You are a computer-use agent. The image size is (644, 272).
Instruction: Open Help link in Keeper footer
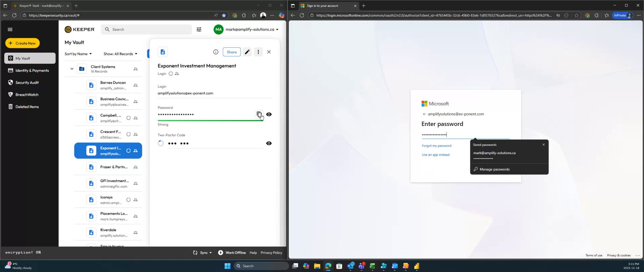point(253,253)
